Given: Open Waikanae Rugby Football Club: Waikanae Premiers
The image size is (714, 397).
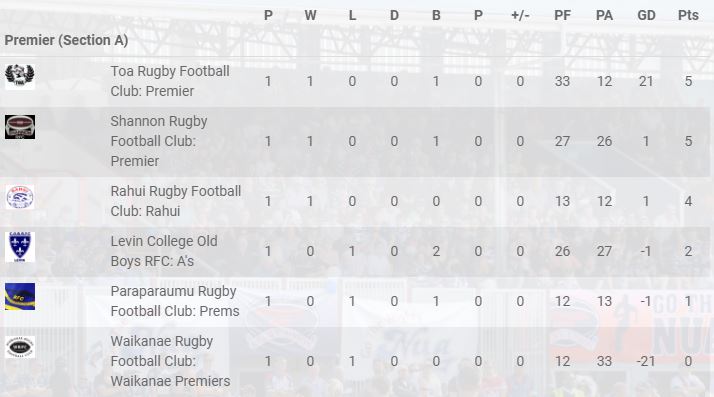Looking at the screenshot, I should click(170, 361).
